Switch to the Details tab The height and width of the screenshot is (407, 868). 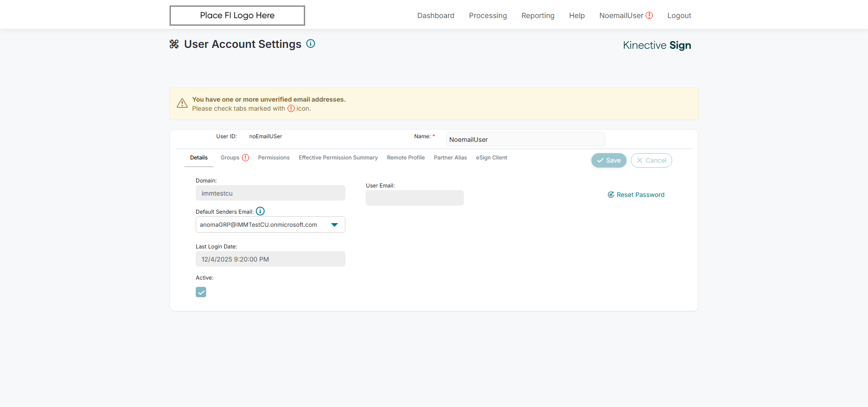199,158
